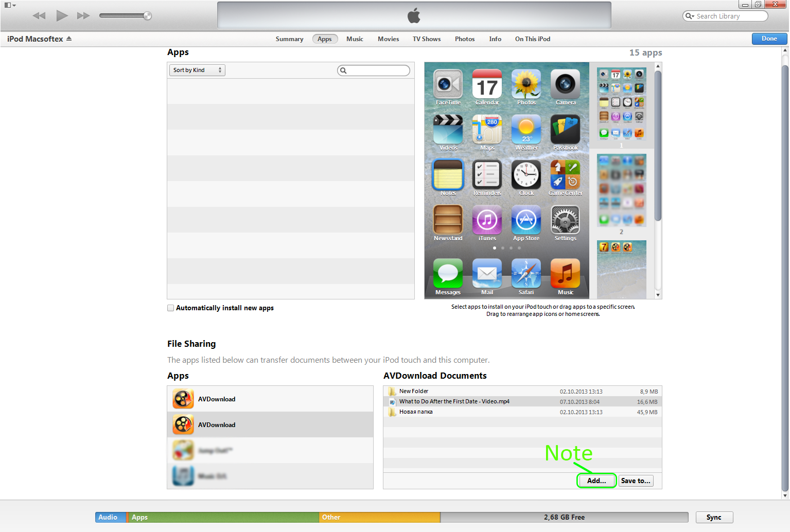Select the Mail dock icon
This screenshot has height=532, width=790.
487,273
